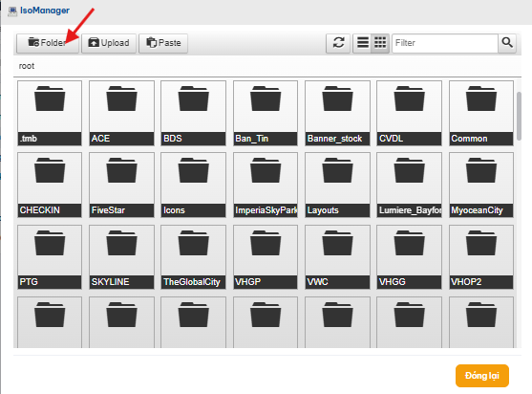This screenshot has height=394, width=532.
Task: Open the FiveStar folder
Action: click(121, 185)
